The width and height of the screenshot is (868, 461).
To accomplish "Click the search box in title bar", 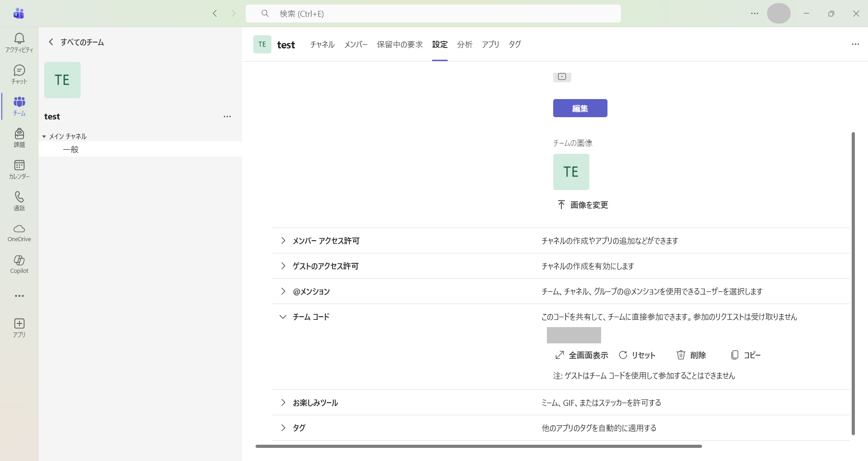I will pos(433,14).
